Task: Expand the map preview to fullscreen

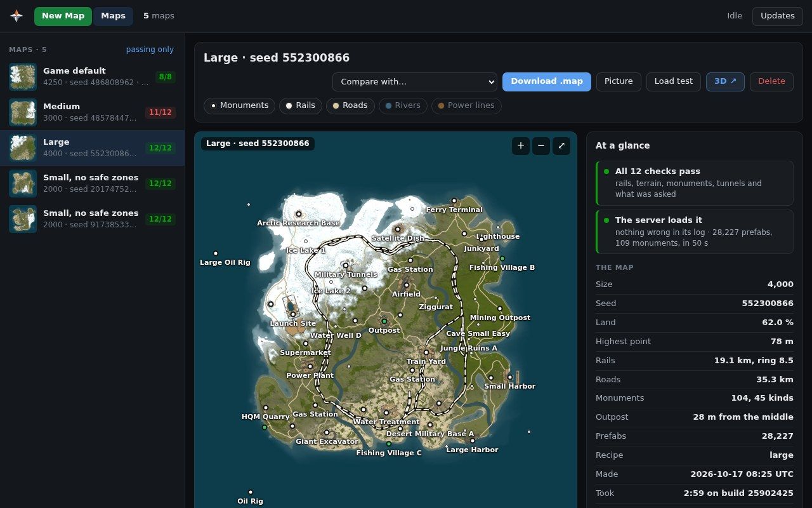Action: 561,146
